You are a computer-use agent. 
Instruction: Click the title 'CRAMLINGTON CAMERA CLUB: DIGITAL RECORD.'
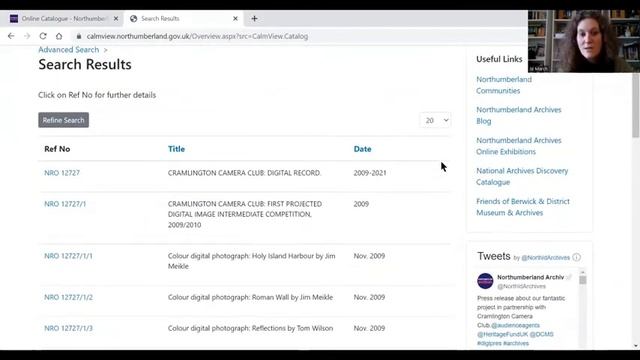[x=244, y=173]
